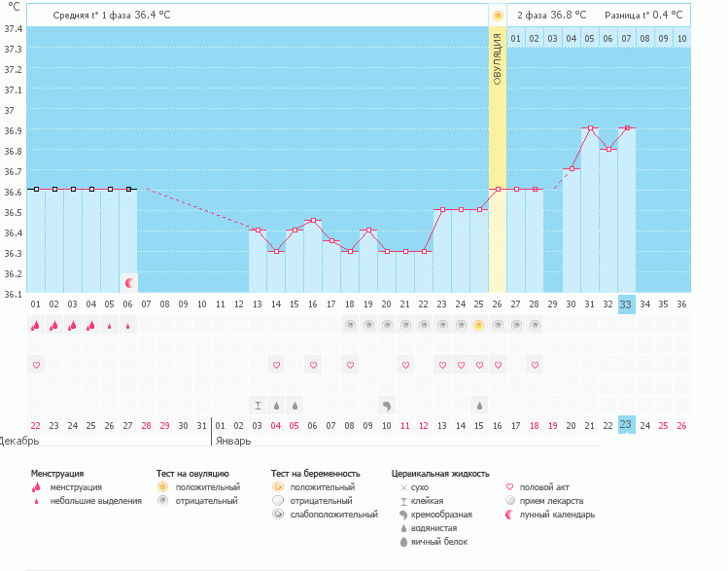Click the 'яичный белок' legend entry
The image size is (728, 571).
(x=439, y=542)
